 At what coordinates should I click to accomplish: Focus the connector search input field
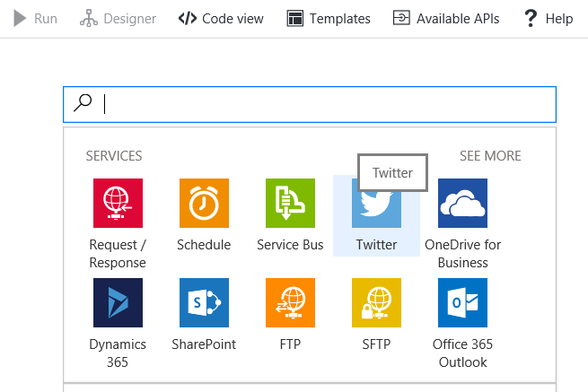[x=323, y=104]
